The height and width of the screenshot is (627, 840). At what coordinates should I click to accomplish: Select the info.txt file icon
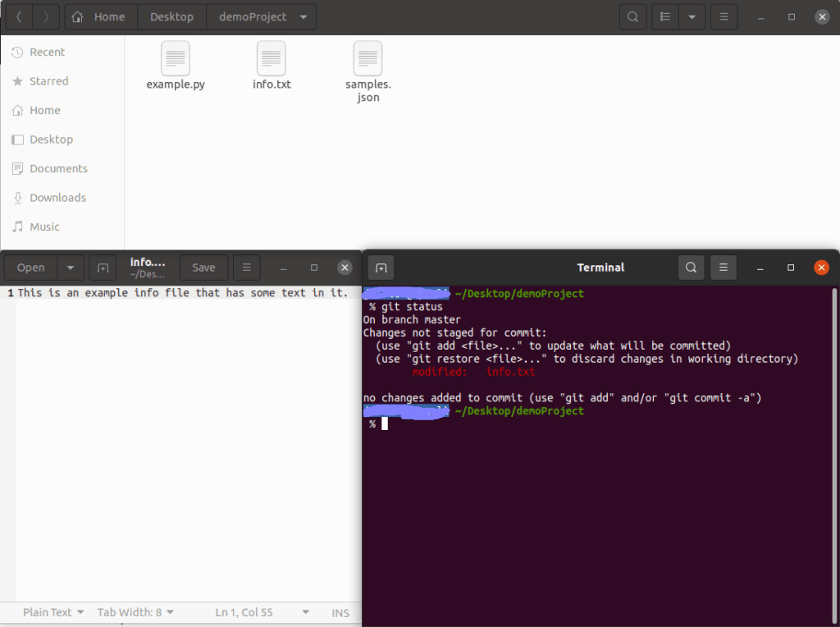(272, 58)
